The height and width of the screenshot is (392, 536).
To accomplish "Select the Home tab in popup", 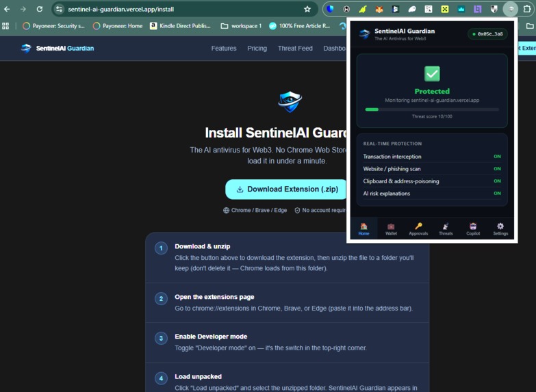I will (x=363, y=228).
